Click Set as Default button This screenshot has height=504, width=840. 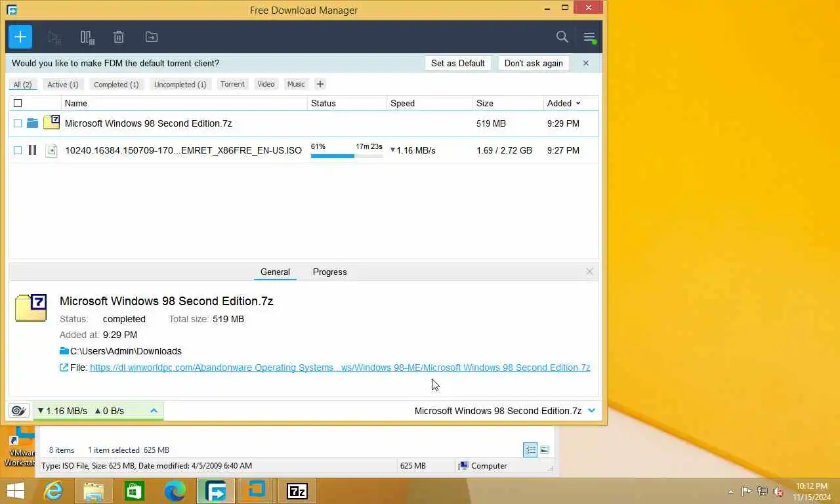(458, 63)
